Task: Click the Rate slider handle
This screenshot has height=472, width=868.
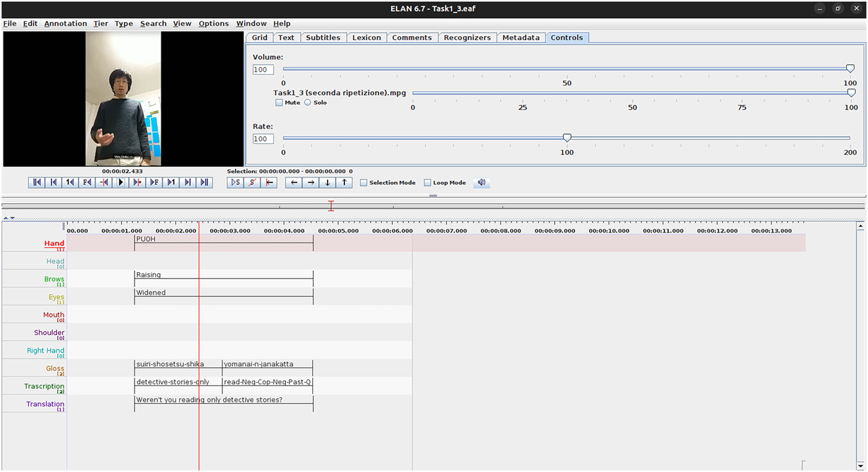Action: tap(567, 138)
